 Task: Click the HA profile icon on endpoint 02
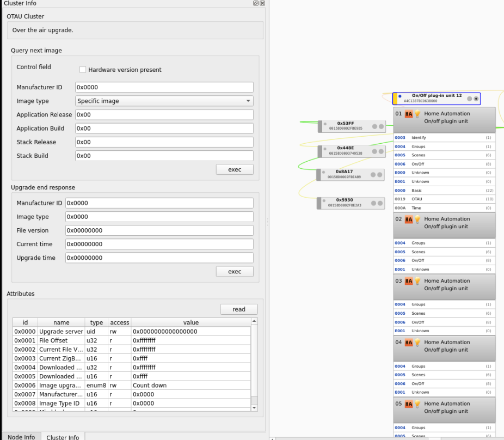point(409,219)
